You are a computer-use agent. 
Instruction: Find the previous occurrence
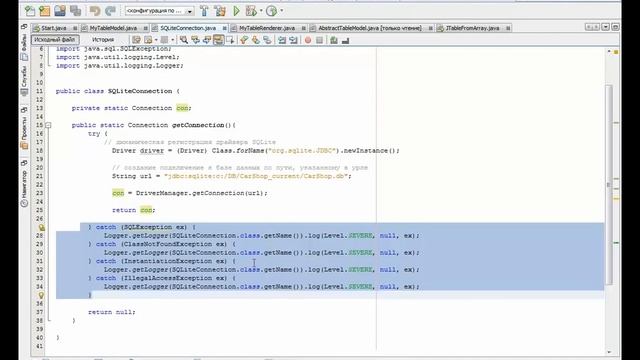pos(196,40)
